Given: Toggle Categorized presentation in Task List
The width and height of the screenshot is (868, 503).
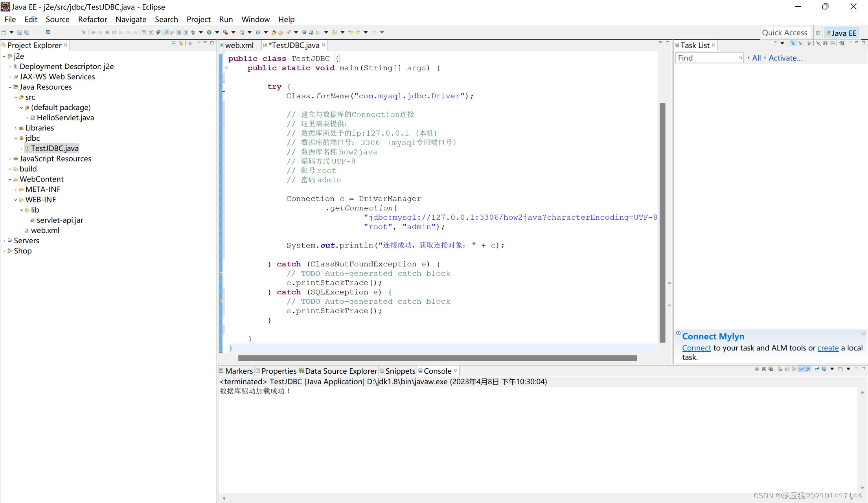Looking at the screenshot, I should pyautogui.click(x=793, y=43).
